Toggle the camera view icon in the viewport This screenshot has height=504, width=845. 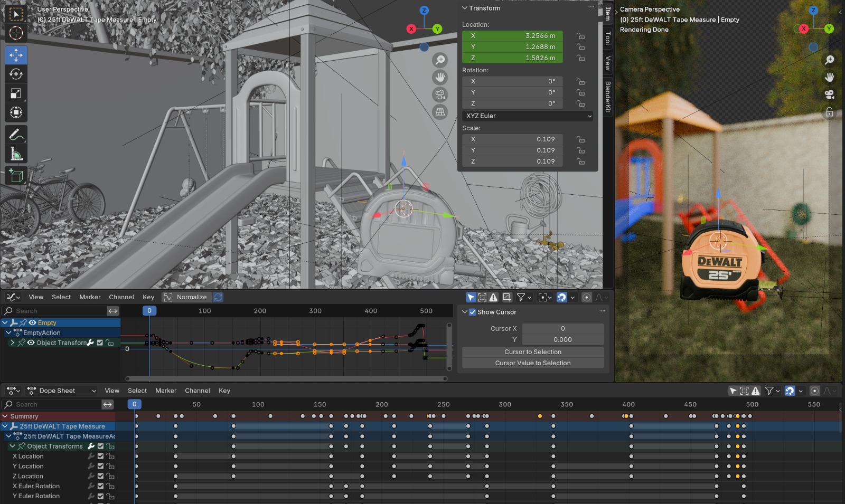[x=440, y=95]
